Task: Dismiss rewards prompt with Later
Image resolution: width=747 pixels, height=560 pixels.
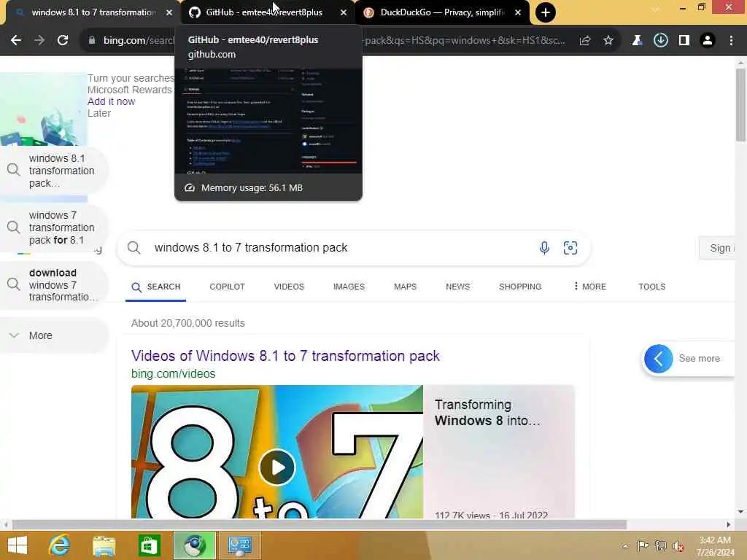Action: pyautogui.click(x=99, y=113)
